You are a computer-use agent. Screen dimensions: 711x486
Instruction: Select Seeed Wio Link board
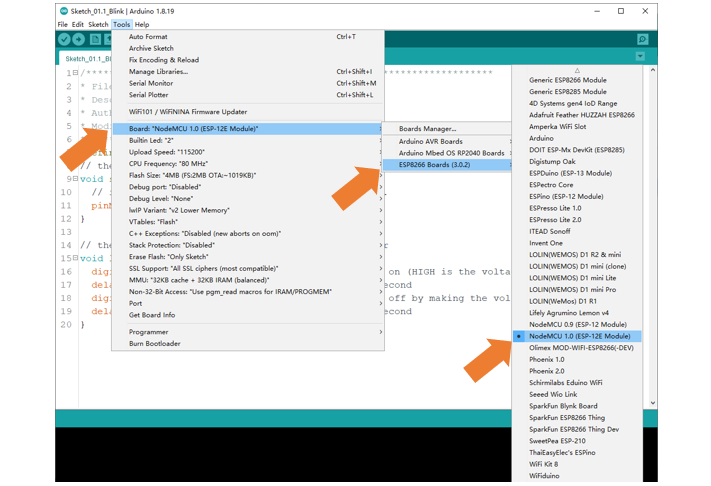(577, 394)
